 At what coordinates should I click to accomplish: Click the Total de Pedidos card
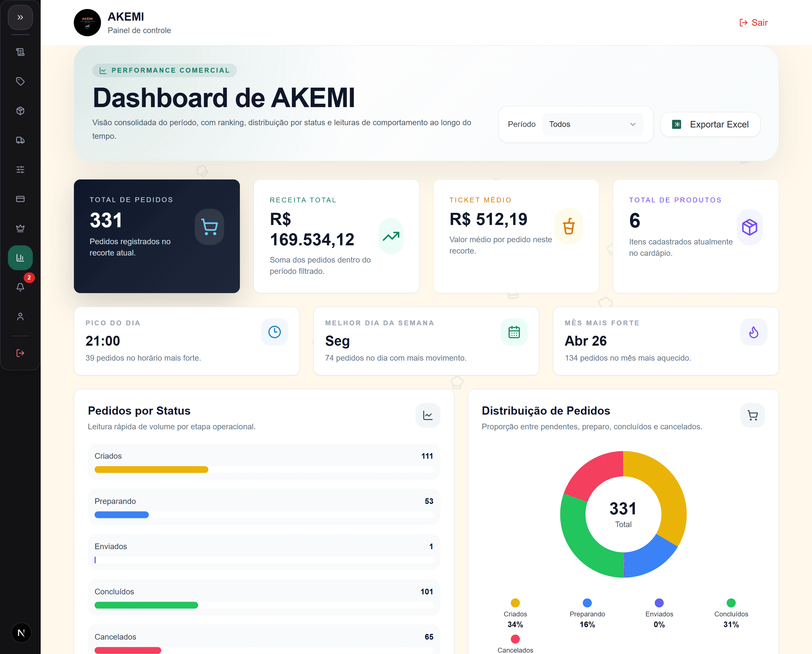tap(157, 236)
